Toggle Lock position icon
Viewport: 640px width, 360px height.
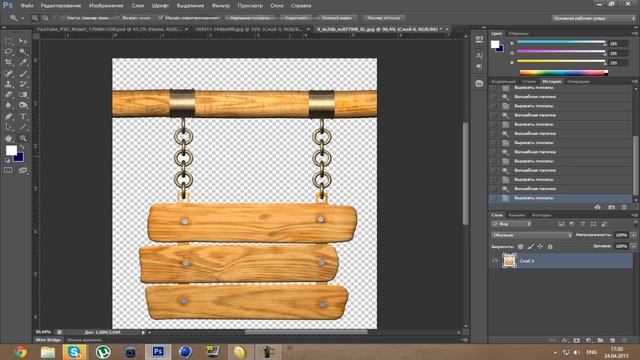(540, 247)
